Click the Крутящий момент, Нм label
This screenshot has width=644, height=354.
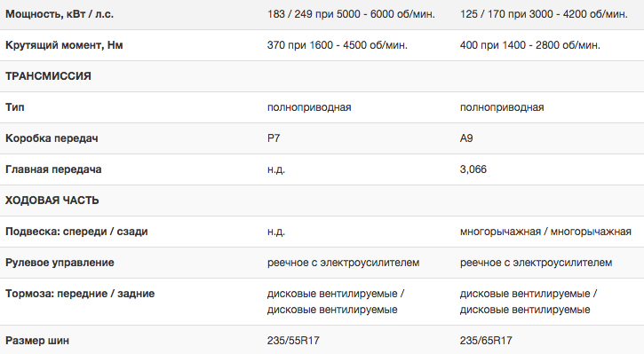[64, 45]
